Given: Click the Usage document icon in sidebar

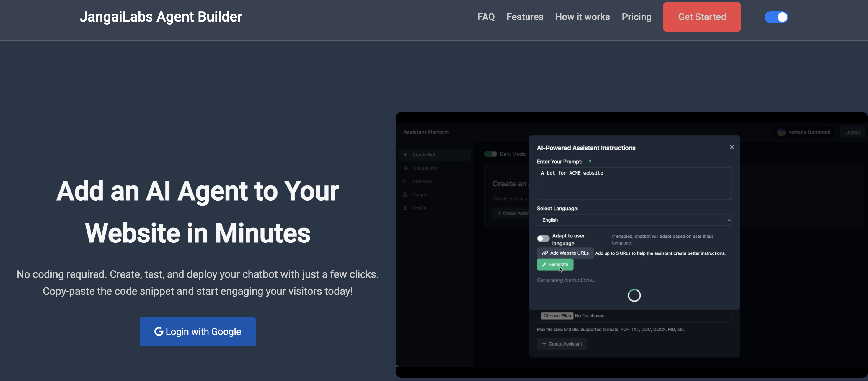Looking at the screenshot, I should (406, 195).
